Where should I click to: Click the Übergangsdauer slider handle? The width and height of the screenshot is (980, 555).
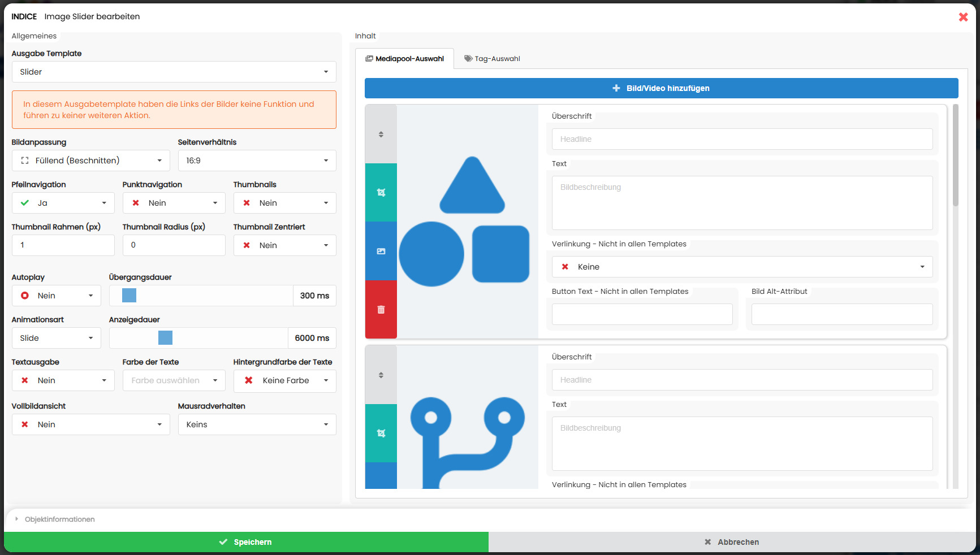tap(129, 296)
